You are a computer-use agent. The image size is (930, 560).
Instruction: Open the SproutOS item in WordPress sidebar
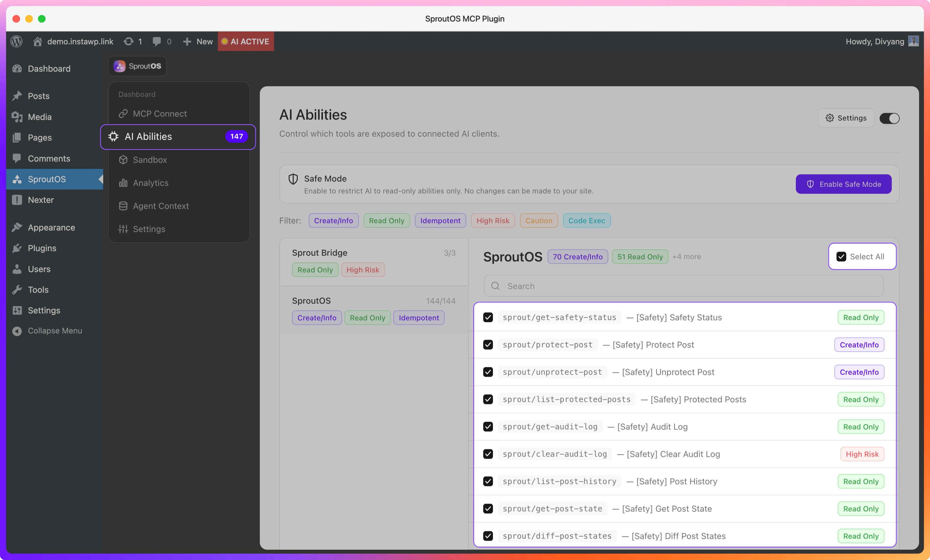pos(54,179)
